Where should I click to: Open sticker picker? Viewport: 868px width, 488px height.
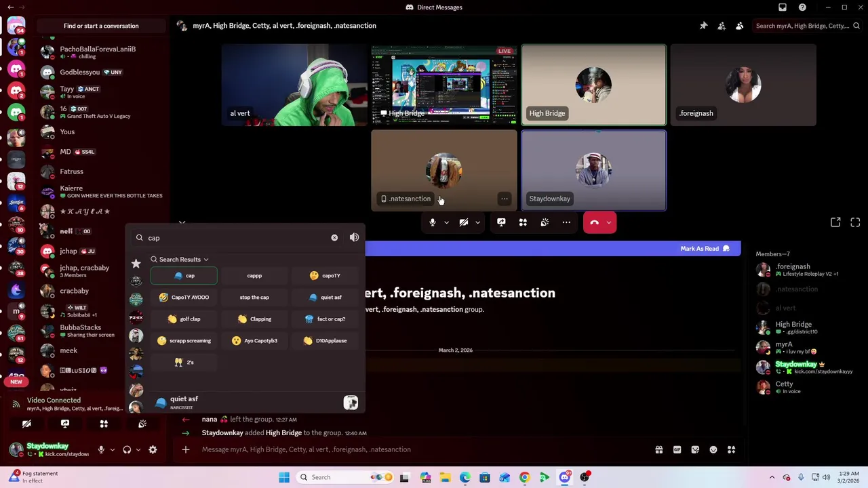pyautogui.click(x=695, y=449)
